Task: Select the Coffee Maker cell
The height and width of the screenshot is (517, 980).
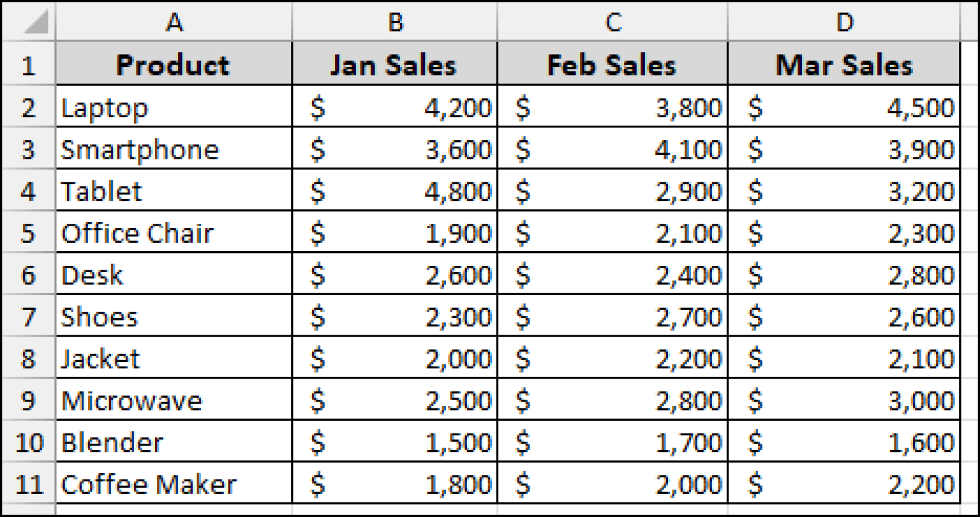Action: click(174, 484)
